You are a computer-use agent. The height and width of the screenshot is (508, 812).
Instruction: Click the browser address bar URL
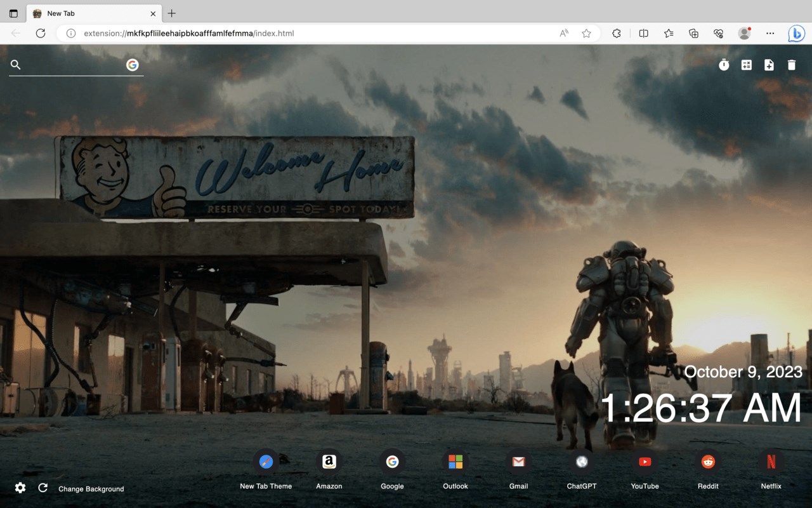tap(189, 33)
